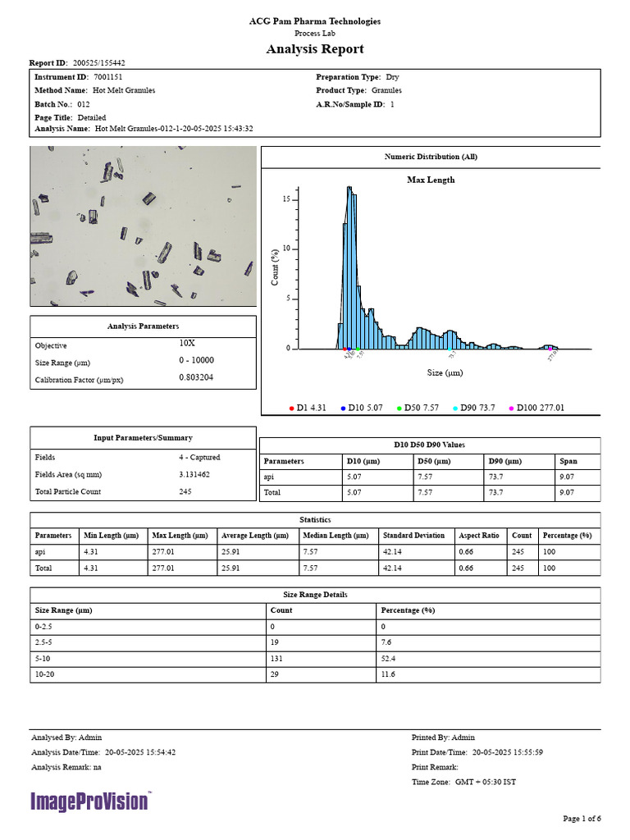
Task: Click the cyan D90 73.7 legend dot
Action: pyautogui.click(x=455, y=409)
